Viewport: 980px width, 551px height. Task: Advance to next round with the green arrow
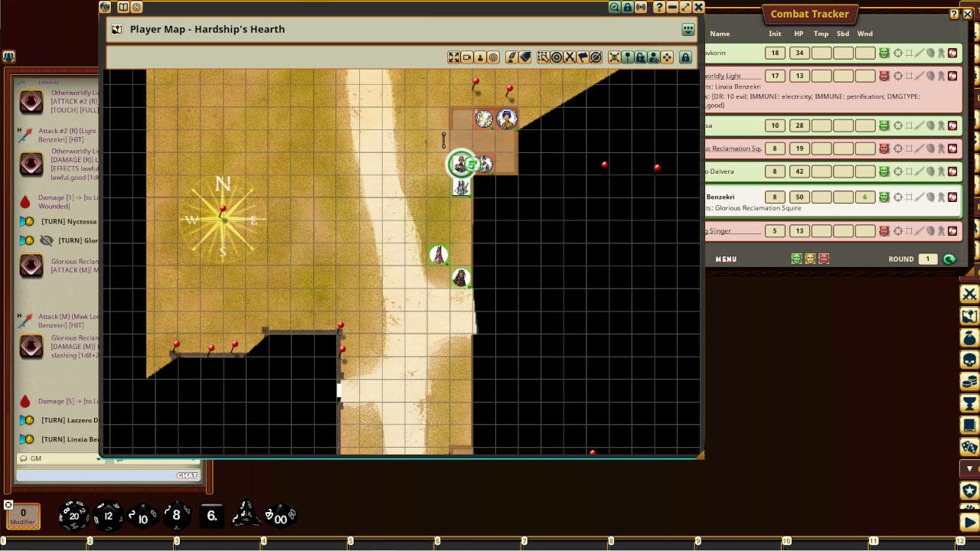(x=949, y=259)
